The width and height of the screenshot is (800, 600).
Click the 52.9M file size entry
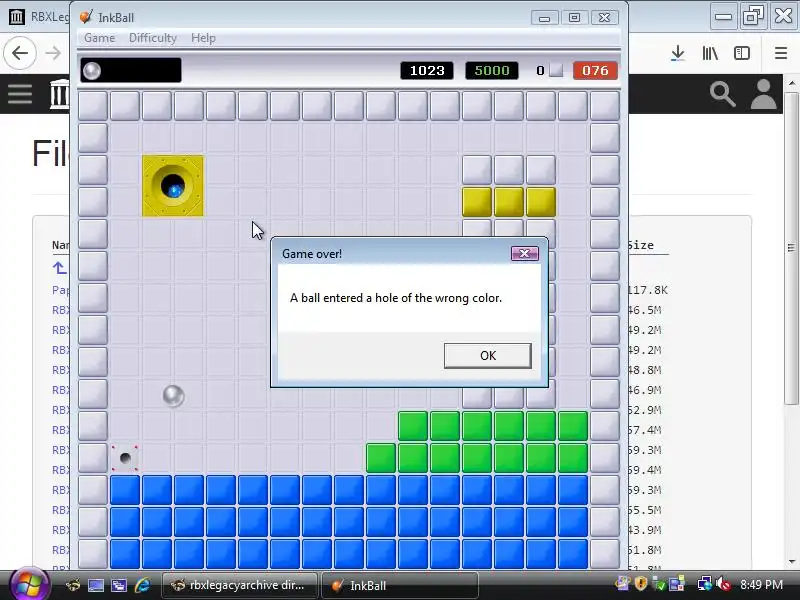pos(644,410)
